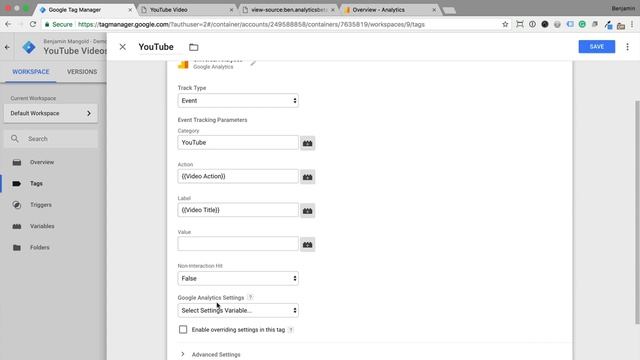
Task: Edit the Label field with Video Title
Action: click(238, 210)
